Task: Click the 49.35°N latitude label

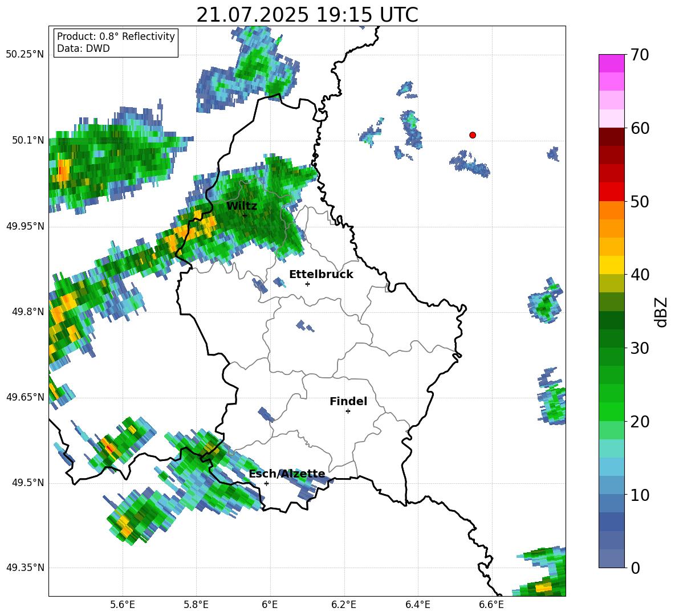Action: pos(25,568)
